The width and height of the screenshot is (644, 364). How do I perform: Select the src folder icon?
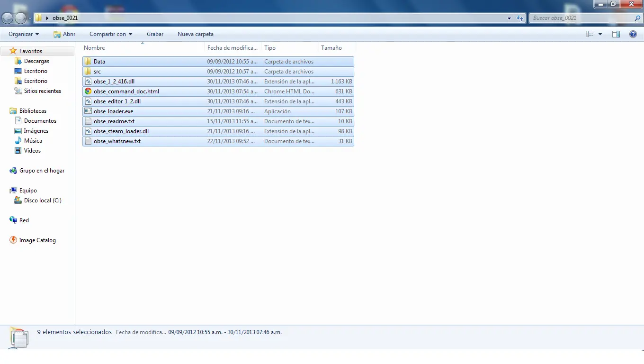88,72
